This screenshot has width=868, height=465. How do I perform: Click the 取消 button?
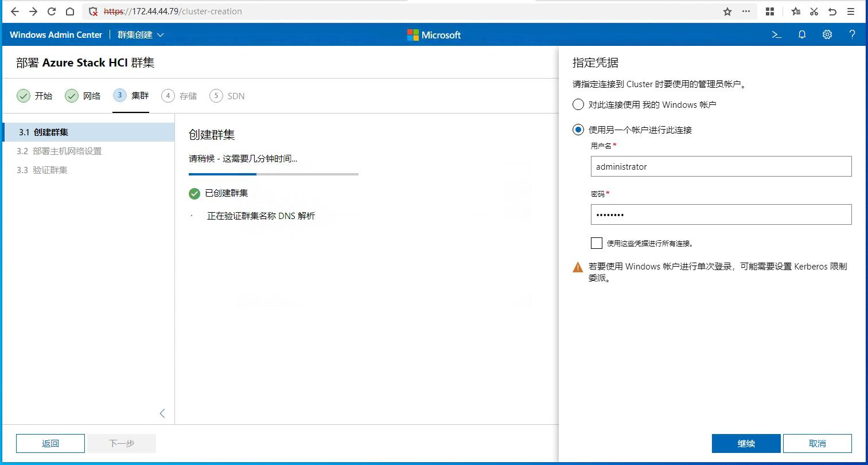tap(817, 443)
